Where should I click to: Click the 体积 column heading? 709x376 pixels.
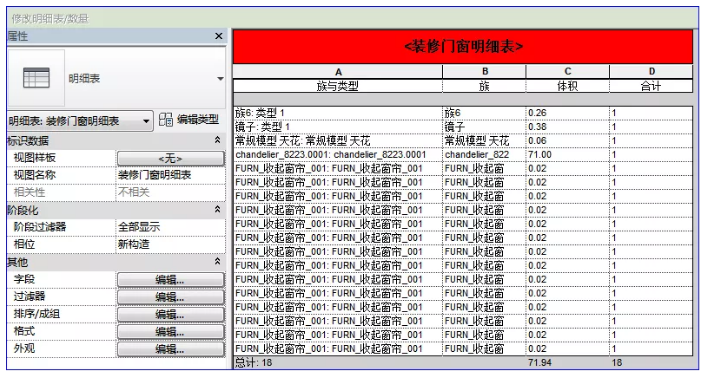coord(567,86)
